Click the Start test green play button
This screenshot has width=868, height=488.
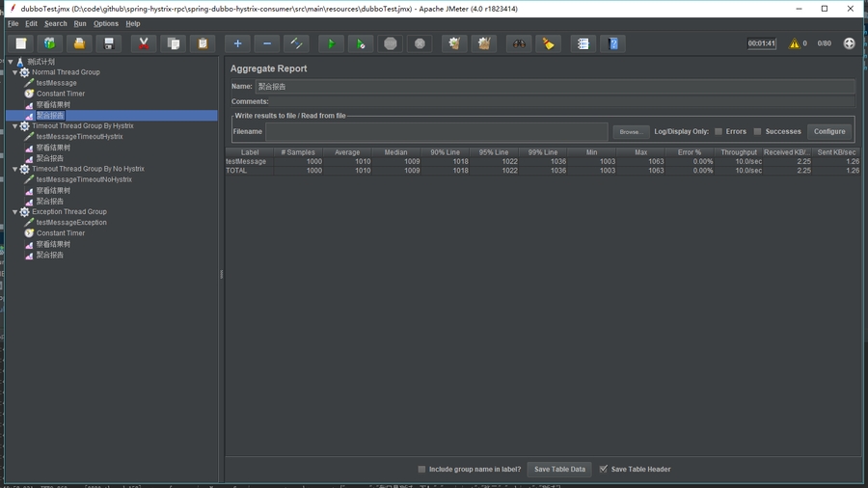[x=331, y=43]
